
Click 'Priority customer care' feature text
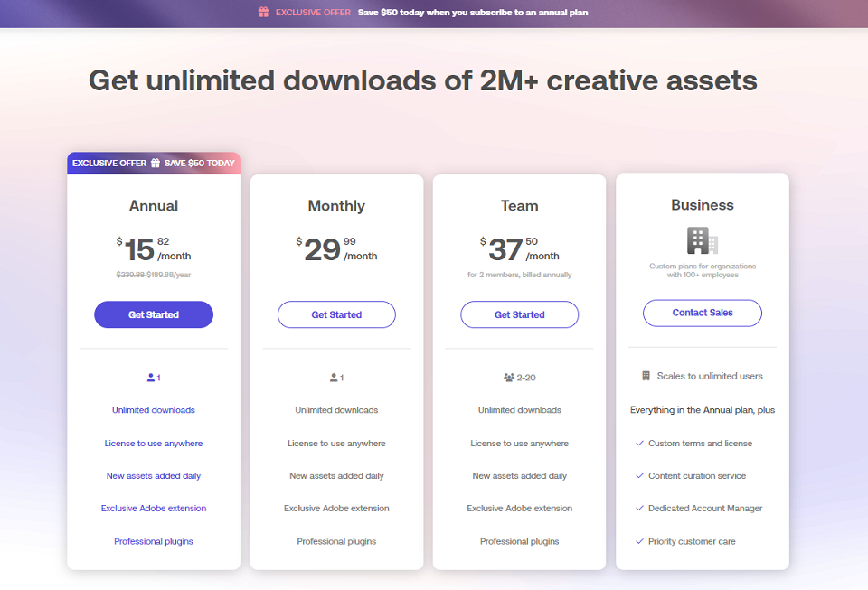(x=692, y=541)
